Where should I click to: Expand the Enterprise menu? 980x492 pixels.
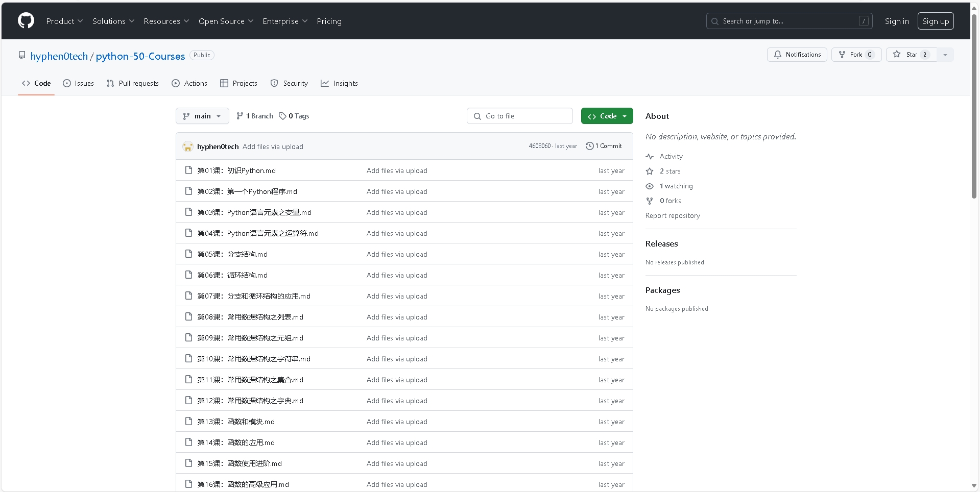(285, 21)
